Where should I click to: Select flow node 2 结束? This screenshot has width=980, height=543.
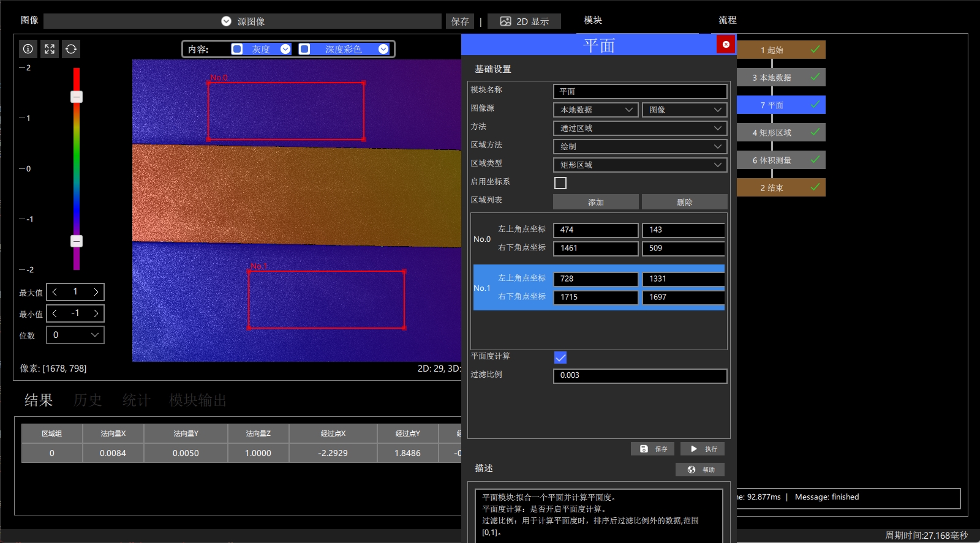pos(781,187)
